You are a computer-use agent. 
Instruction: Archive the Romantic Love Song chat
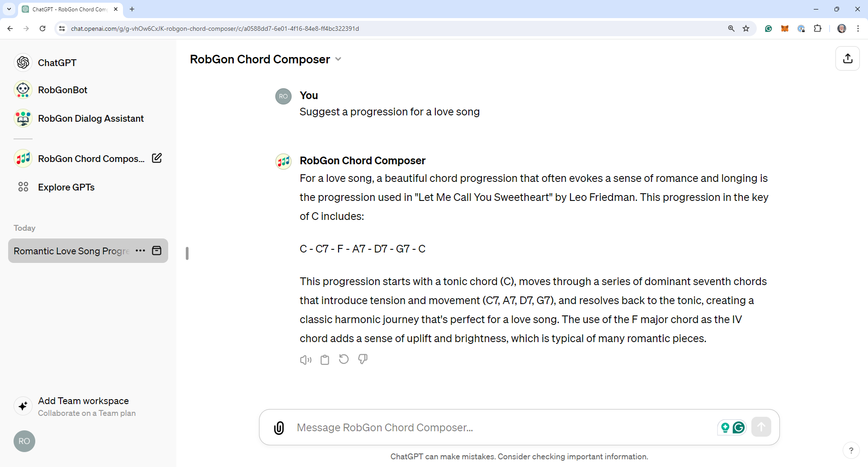pos(157,251)
